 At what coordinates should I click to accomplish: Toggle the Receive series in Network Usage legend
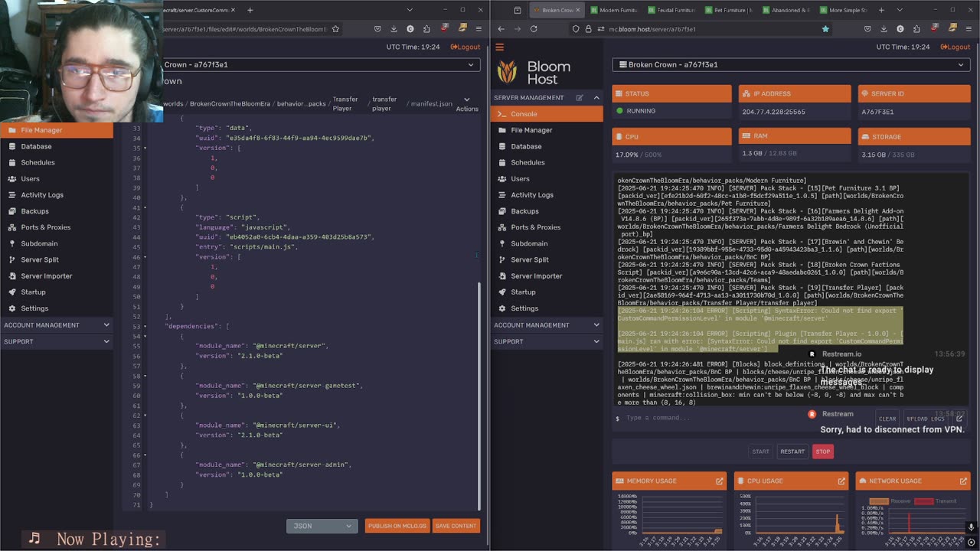890,501
